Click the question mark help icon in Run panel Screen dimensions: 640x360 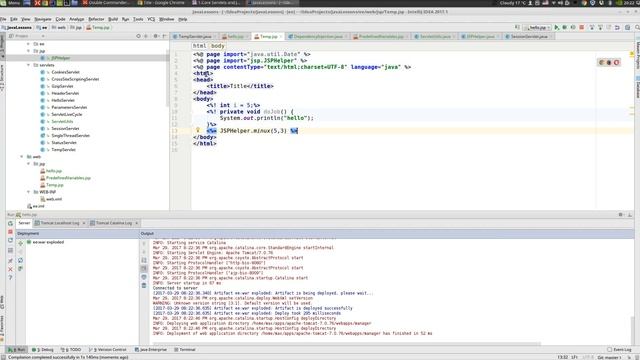tap(10, 278)
